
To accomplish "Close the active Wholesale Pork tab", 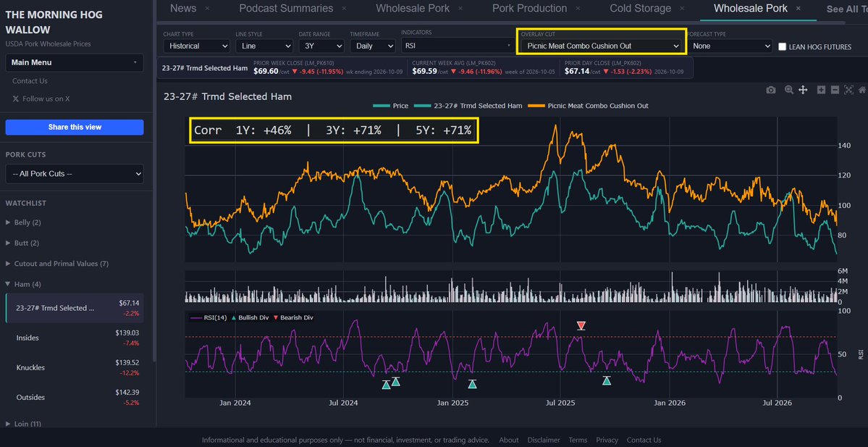I will point(799,8).
